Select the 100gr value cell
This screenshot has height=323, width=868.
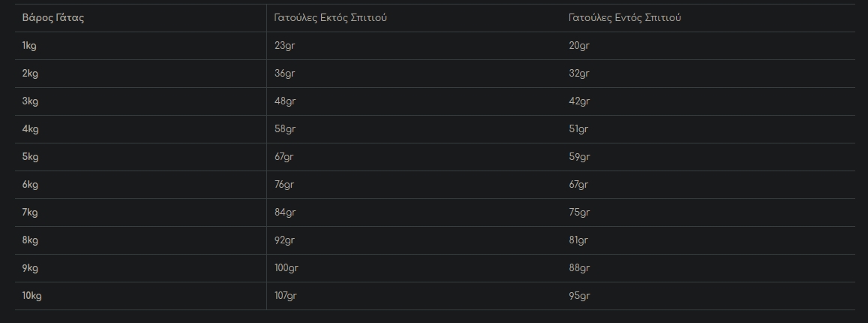click(x=287, y=268)
